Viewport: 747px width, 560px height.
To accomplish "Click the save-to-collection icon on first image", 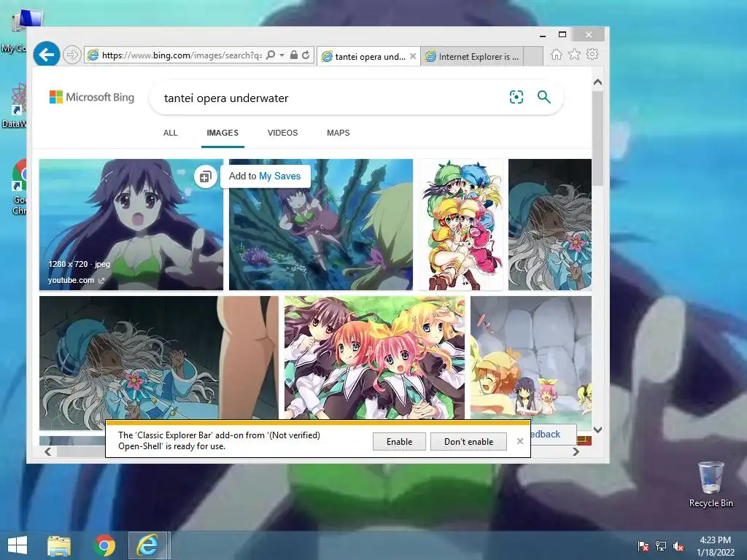I will (x=205, y=176).
